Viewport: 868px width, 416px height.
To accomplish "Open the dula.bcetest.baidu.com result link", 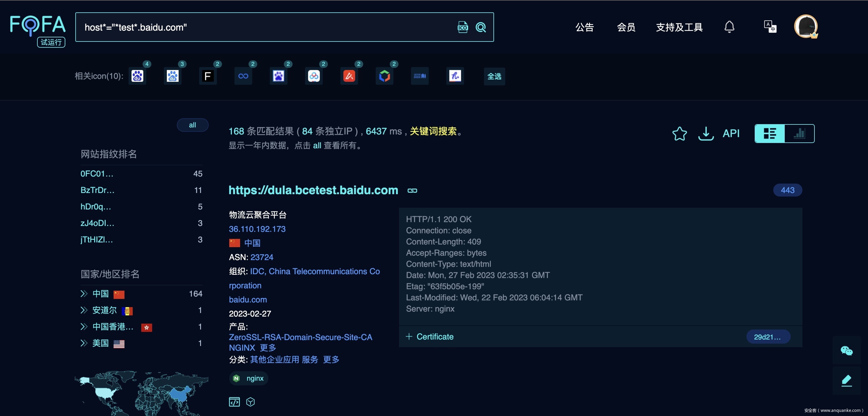I will [313, 190].
